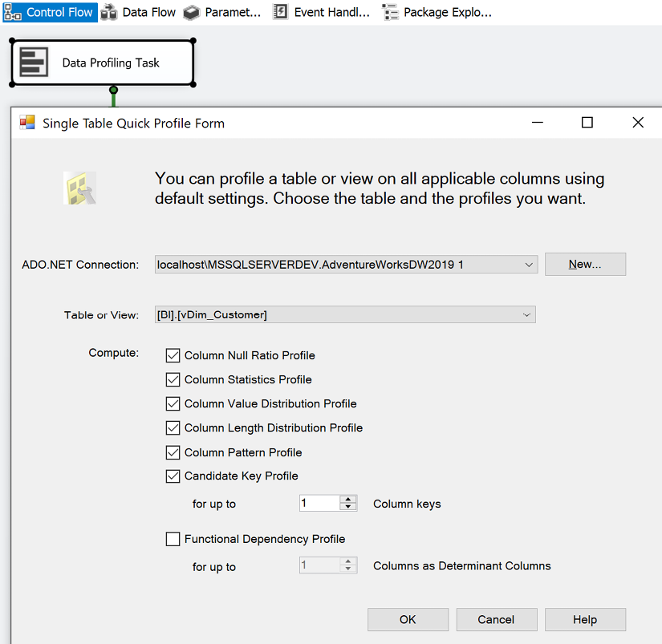Switch to the Control Flow tab

[x=51, y=12]
